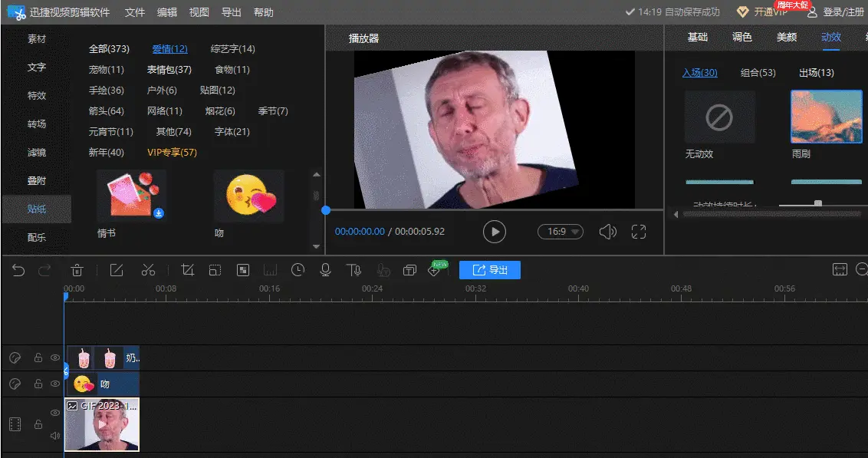
Task: Switch to the 调色 tab
Action: tap(741, 37)
